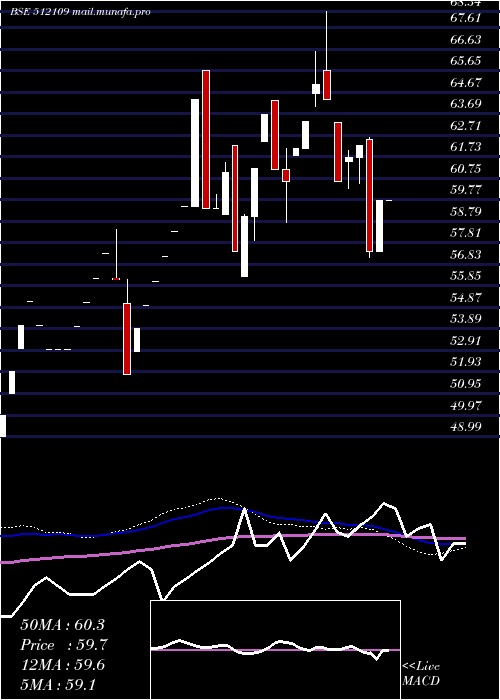Select the 52.91 price axis label
Image resolution: width=500 pixels, height=700 pixels.
466,341
